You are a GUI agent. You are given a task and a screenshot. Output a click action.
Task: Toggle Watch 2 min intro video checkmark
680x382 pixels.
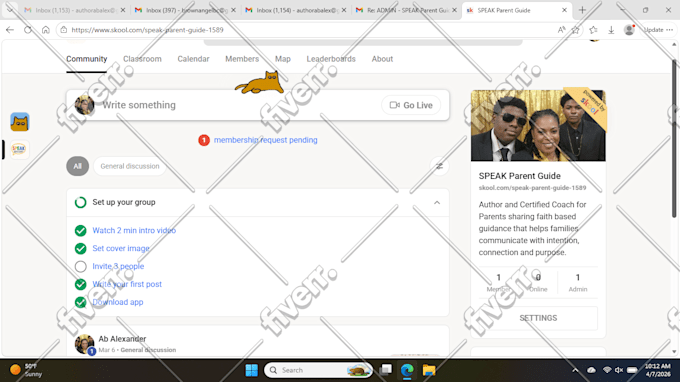click(x=80, y=231)
